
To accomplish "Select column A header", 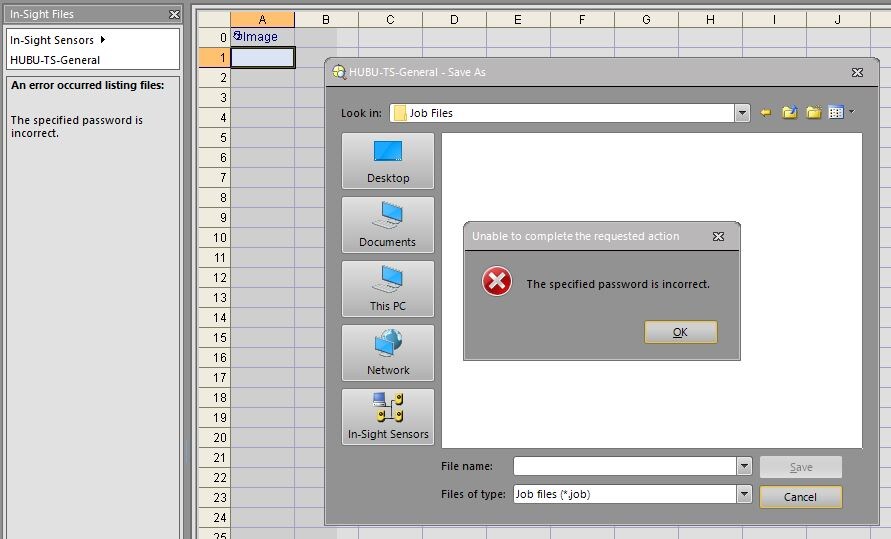I will 263,19.
